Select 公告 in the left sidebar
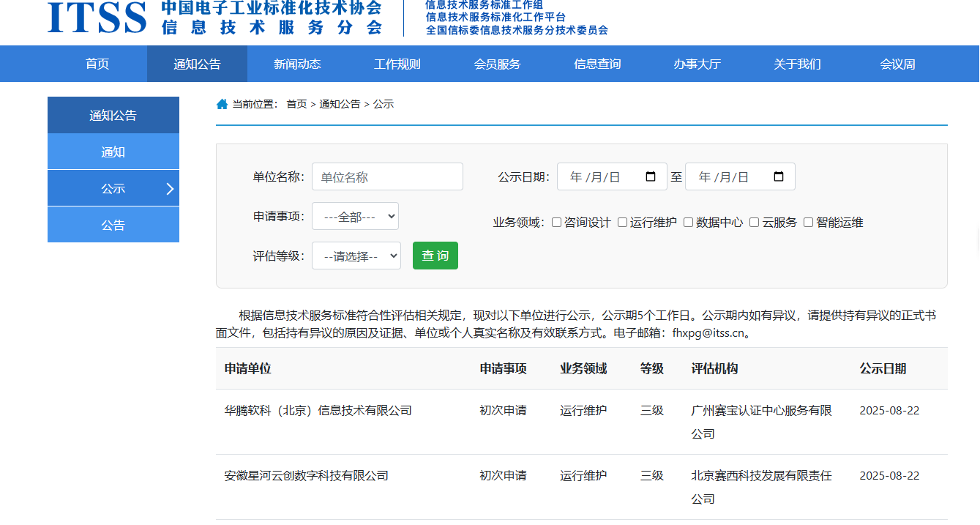Screen dimensions: 980x525 [113, 225]
